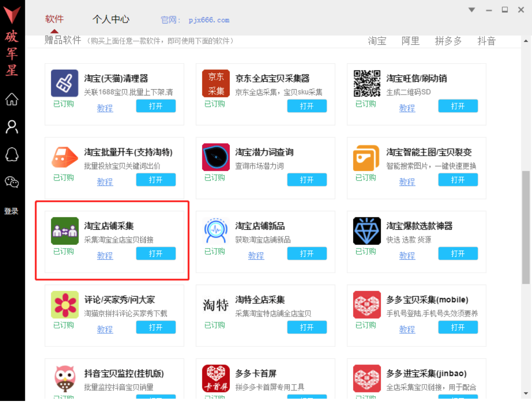Image resolution: width=532 pixels, height=403 pixels.
Task: Open the 教程 link for 多多宝贝采集(mobile)
Action: tap(407, 329)
